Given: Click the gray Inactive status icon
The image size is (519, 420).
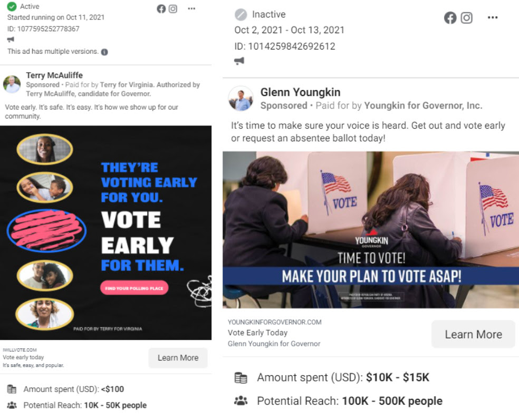Looking at the screenshot, I should (x=241, y=15).
